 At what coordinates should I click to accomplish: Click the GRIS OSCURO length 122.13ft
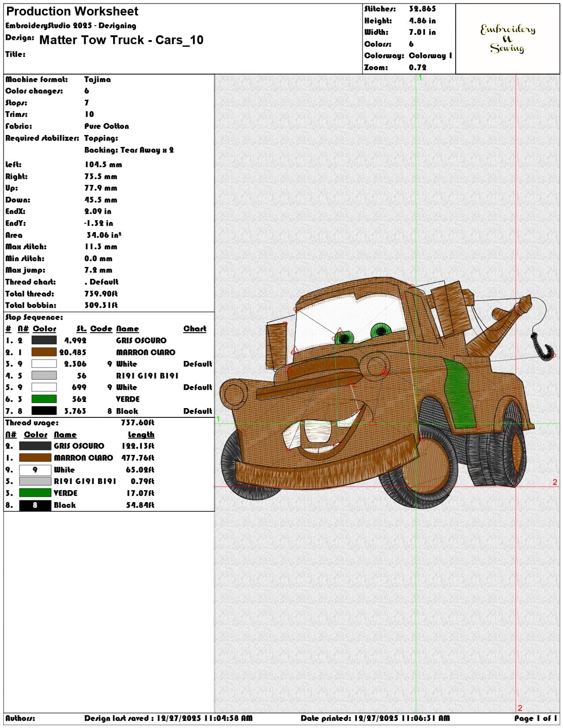point(138,446)
